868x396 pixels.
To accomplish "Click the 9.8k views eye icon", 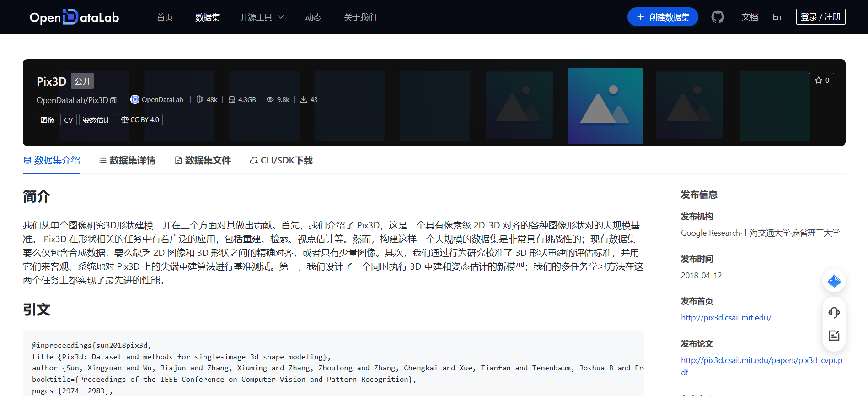I will 270,99.
